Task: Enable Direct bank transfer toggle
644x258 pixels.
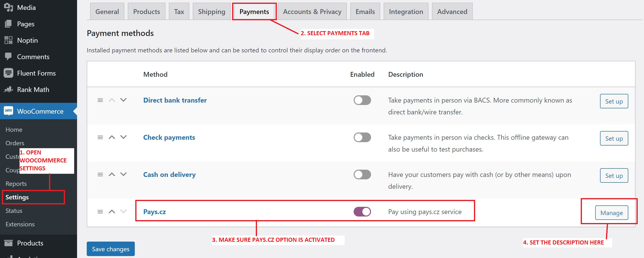Action: click(x=362, y=100)
